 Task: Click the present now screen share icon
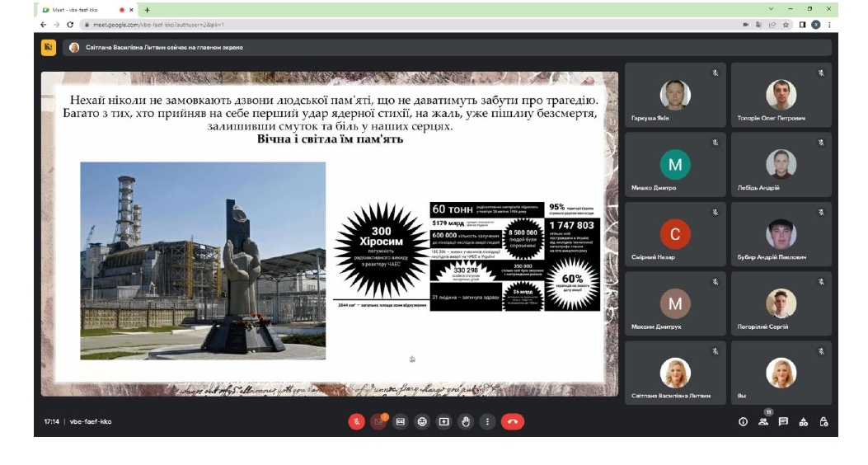444,422
